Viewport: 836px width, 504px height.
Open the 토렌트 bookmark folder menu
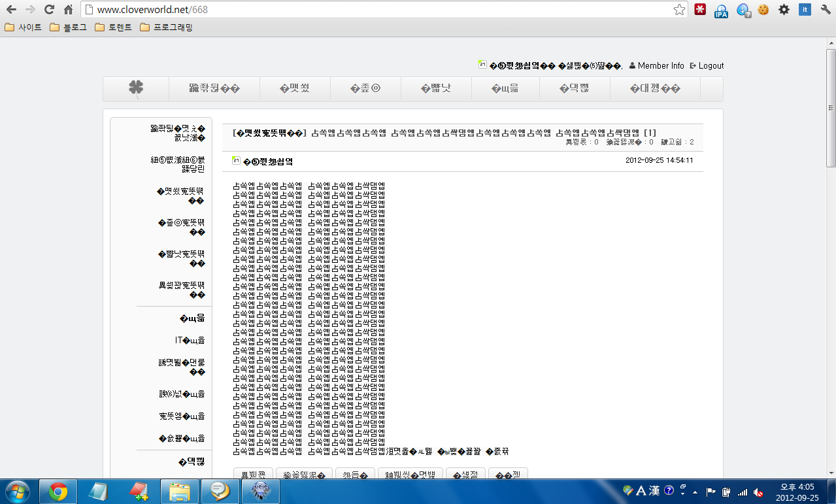click(x=114, y=27)
